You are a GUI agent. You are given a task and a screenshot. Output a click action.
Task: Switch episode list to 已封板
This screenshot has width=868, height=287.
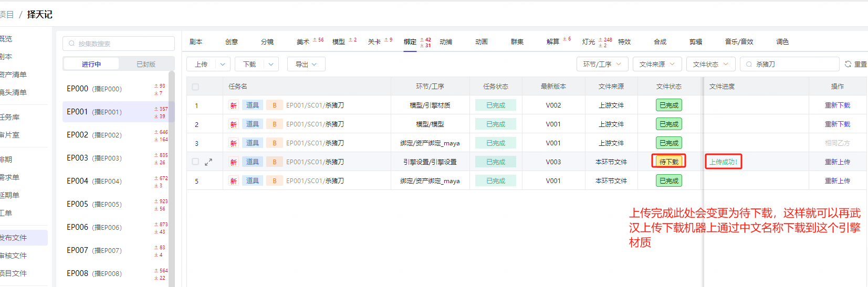[x=146, y=64]
